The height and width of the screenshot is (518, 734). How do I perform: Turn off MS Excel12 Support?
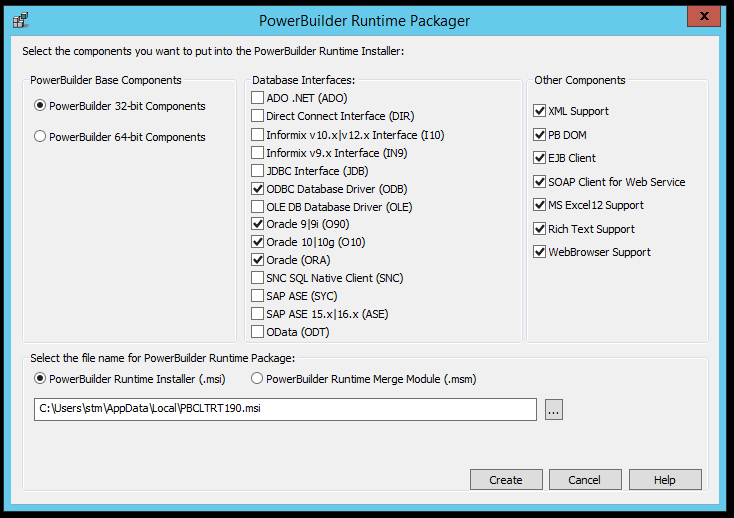[x=540, y=205]
